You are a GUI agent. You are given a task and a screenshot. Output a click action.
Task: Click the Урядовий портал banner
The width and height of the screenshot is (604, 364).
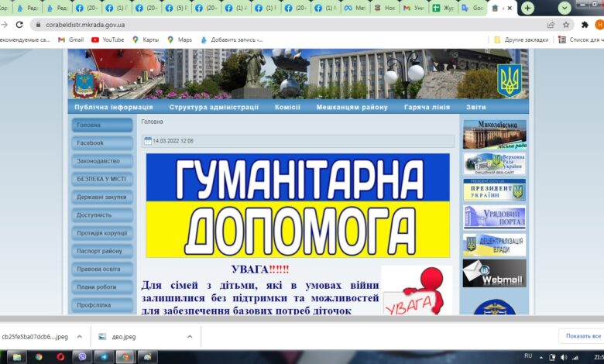pyautogui.click(x=495, y=217)
